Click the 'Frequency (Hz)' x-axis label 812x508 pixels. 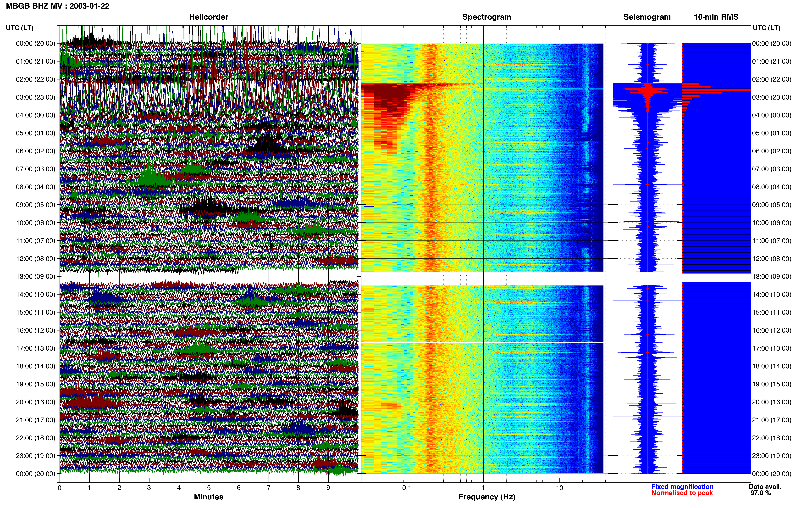(487, 497)
